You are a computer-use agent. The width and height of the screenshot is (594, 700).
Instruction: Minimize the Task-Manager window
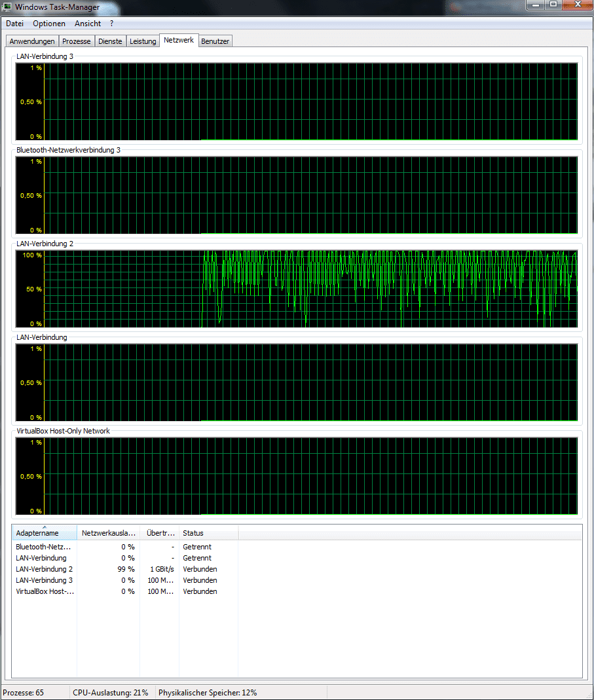pyautogui.click(x=536, y=5)
